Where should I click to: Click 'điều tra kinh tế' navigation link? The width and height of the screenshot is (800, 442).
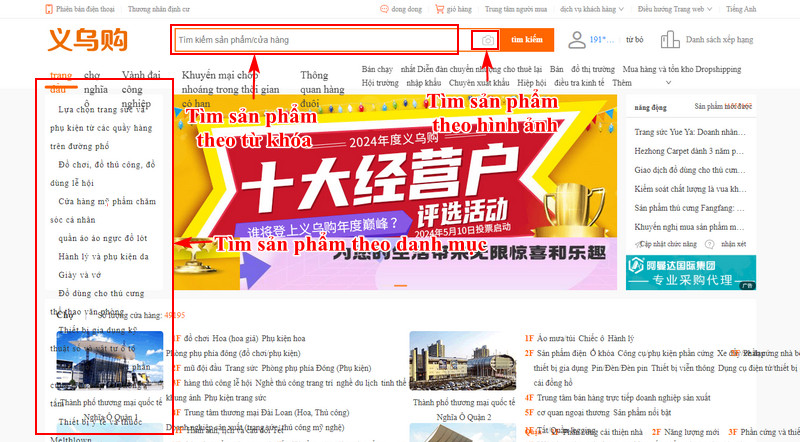[579, 83]
